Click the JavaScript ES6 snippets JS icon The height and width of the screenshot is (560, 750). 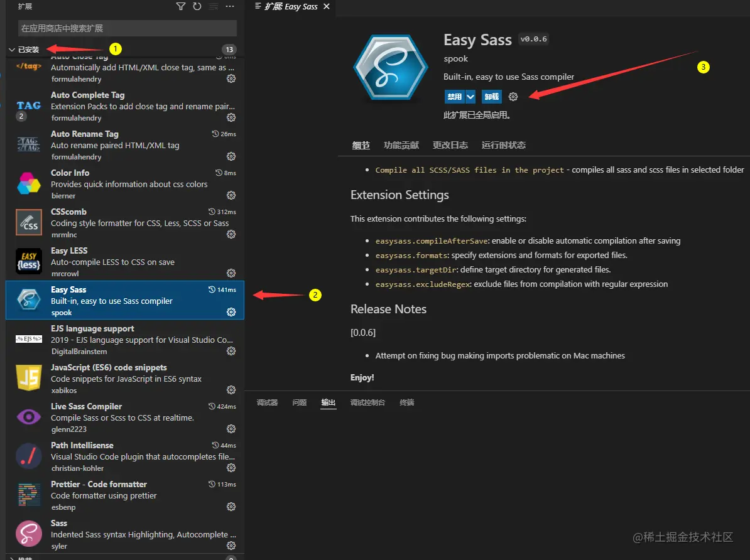pos(29,378)
